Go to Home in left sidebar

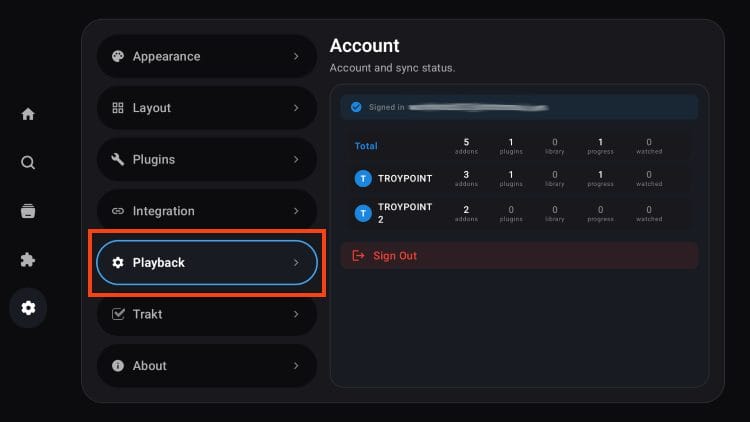click(28, 114)
